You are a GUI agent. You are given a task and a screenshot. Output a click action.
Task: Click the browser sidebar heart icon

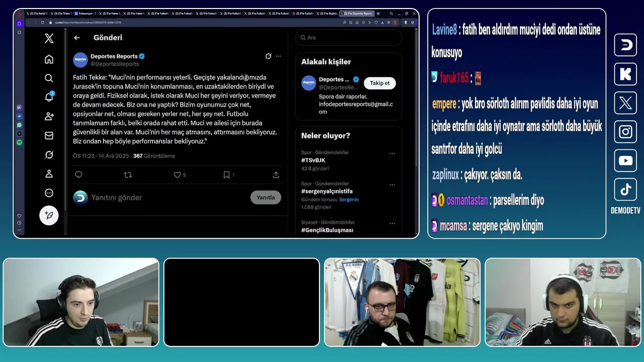[19, 216]
